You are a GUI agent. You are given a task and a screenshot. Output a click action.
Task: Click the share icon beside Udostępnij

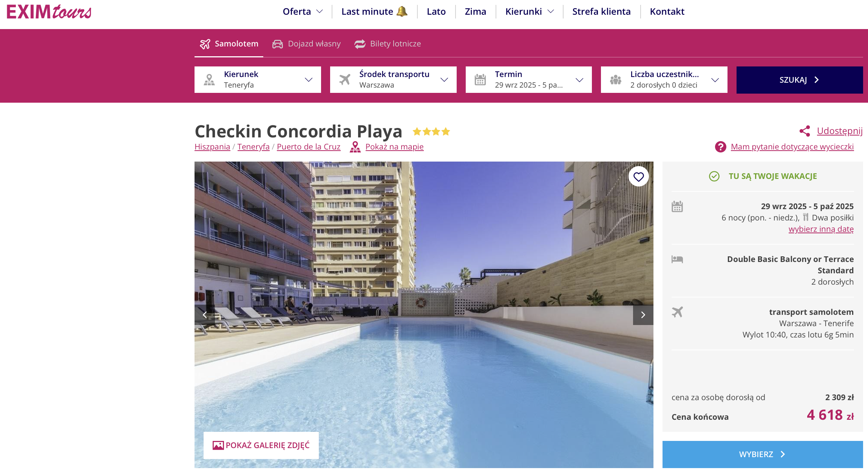pos(805,131)
